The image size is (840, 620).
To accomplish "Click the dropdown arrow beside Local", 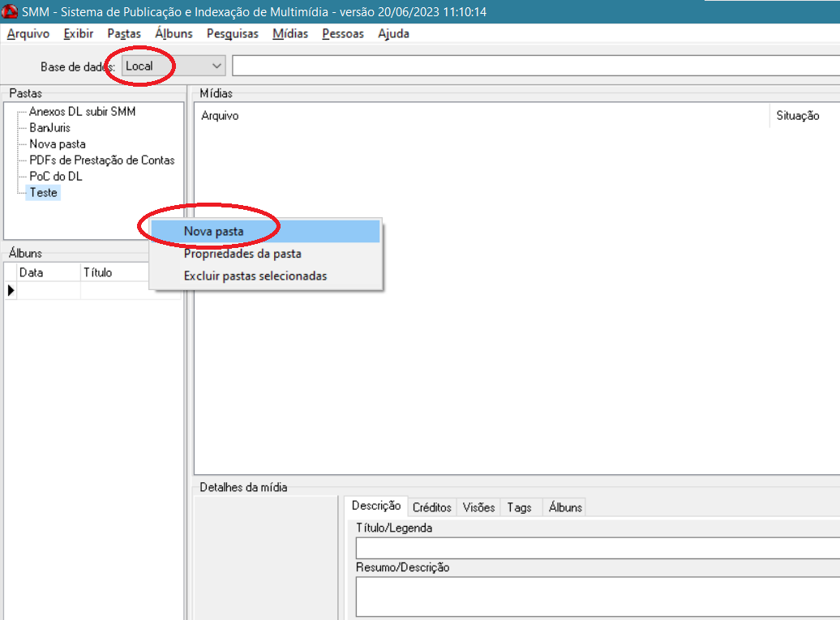I will (216, 66).
